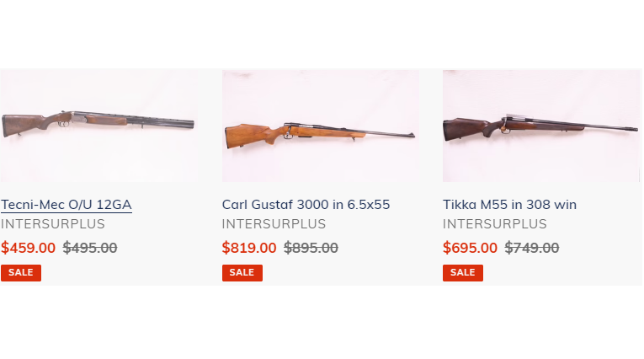The width and height of the screenshot is (644, 359).
Task: Click the $695.00 sale price
Action: pyautogui.click(x=470, y=248)
